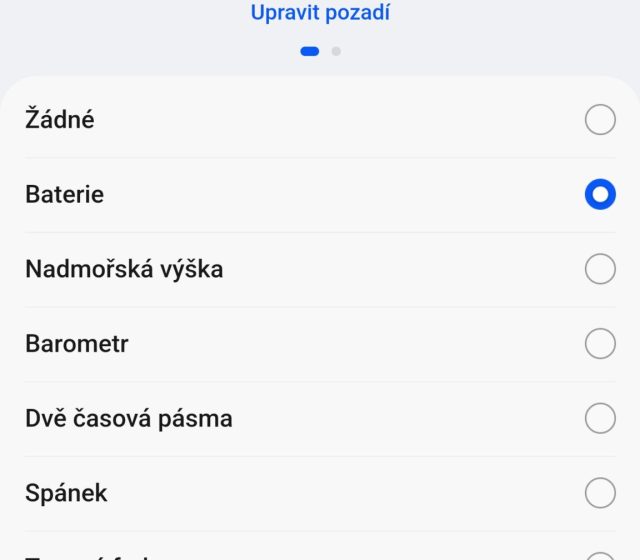
Task: Choose the Spánek list entry
Action: point(66,493)
